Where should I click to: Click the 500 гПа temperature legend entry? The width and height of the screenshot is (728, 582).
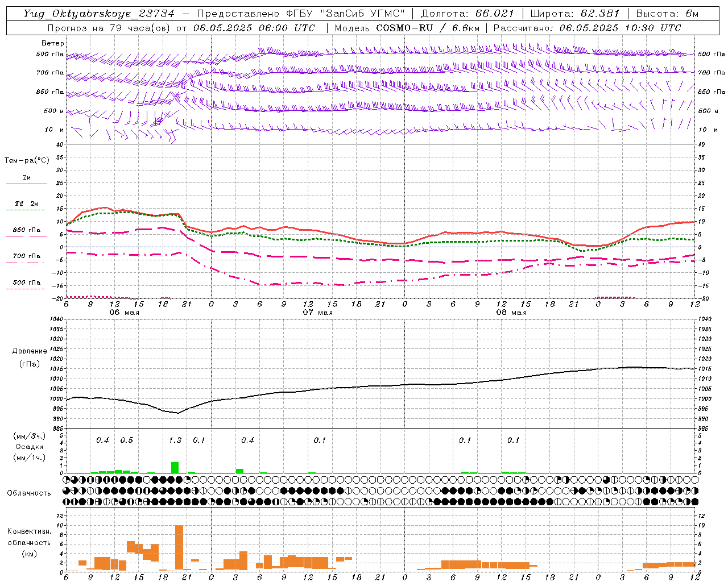click(x=27, y=284)
